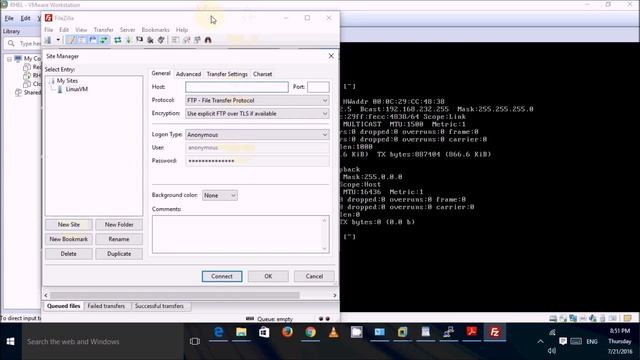
Task: Open VLC media player from the taskbar
Action: [333, 332]
